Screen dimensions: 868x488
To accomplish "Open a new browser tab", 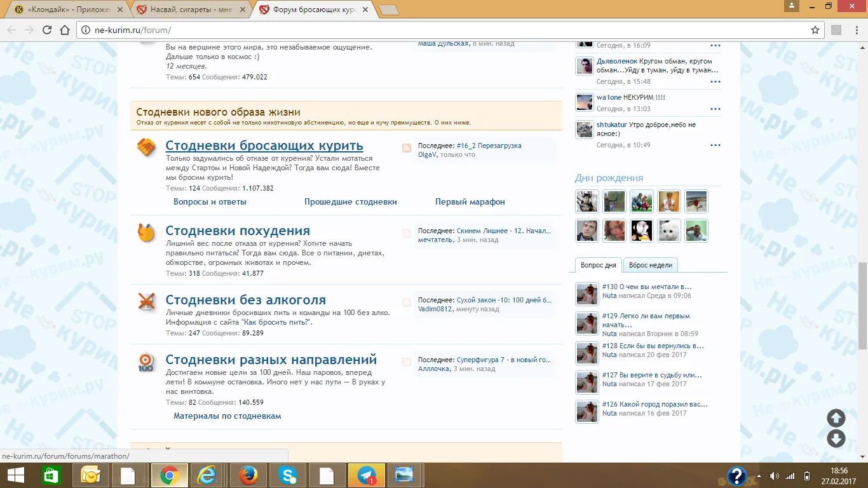I will pos(388,10).
